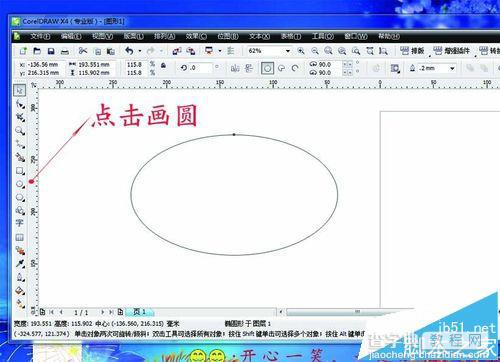Switch ellipse to Arc mode
This screenshot has width=500, height=362.
(295, 68)
